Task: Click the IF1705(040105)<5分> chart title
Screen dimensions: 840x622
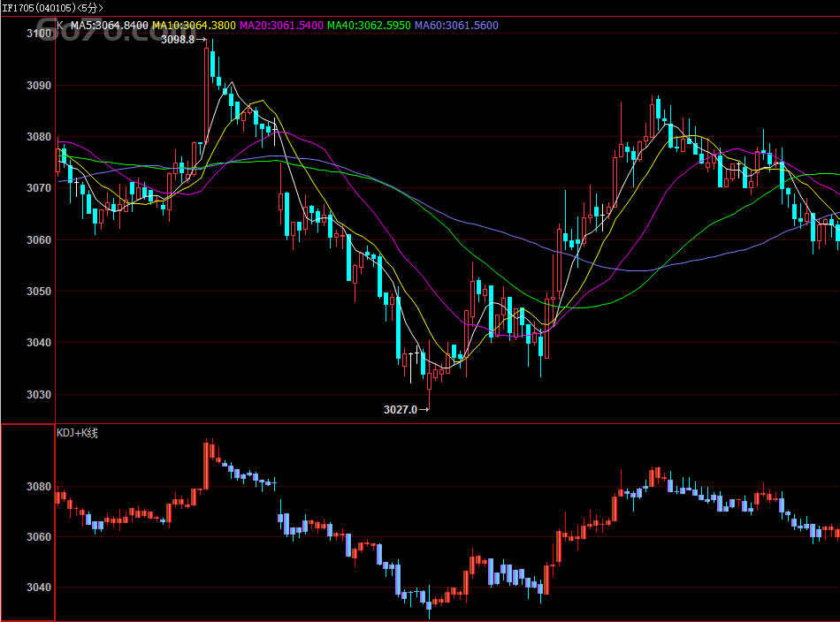Action: point(52,7)
